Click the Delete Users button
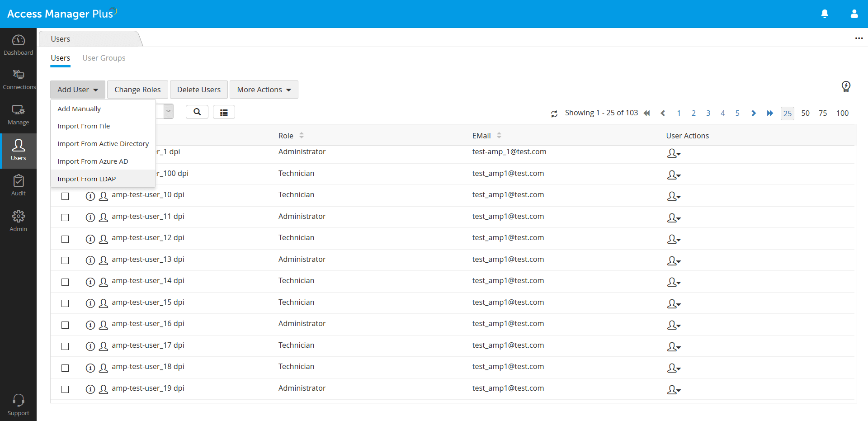Viewport: 868px width, 421px height. [x=199, y=90]
